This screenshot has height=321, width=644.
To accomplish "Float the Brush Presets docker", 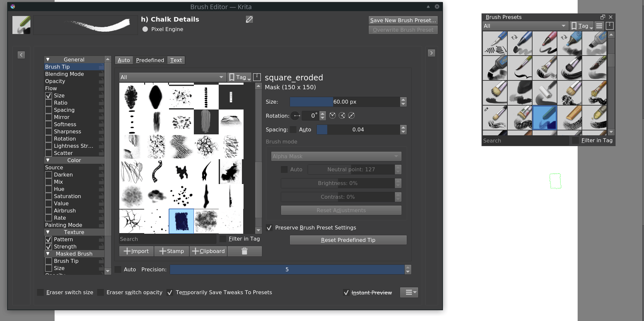I will click(x=602, y=17).
